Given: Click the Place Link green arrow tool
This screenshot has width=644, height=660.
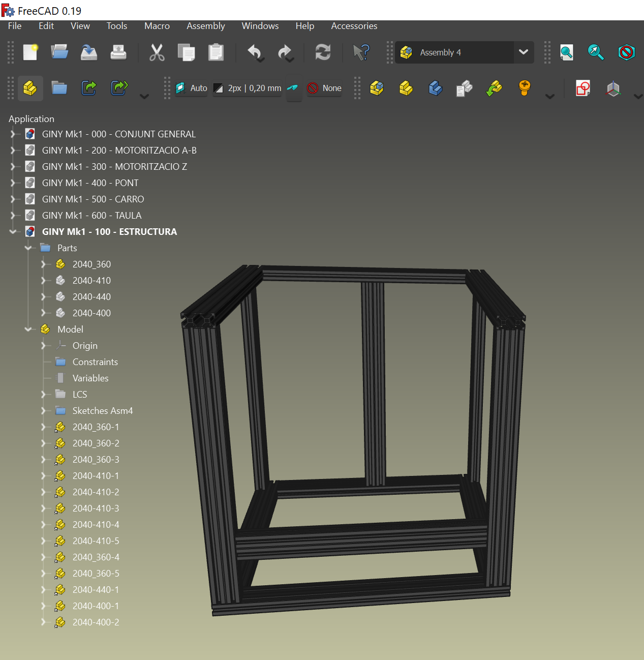Looking at the screenshot, I should 494,88.
